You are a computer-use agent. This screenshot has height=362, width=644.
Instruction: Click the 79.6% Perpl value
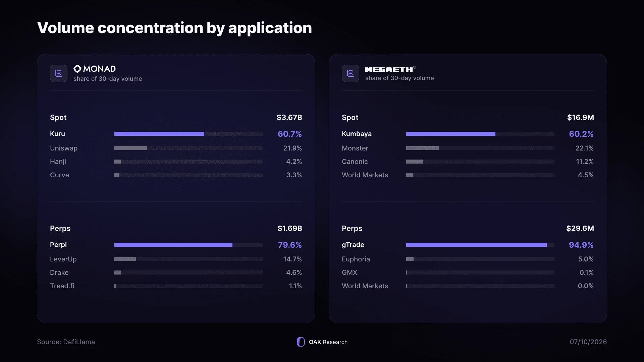(290, 245)
